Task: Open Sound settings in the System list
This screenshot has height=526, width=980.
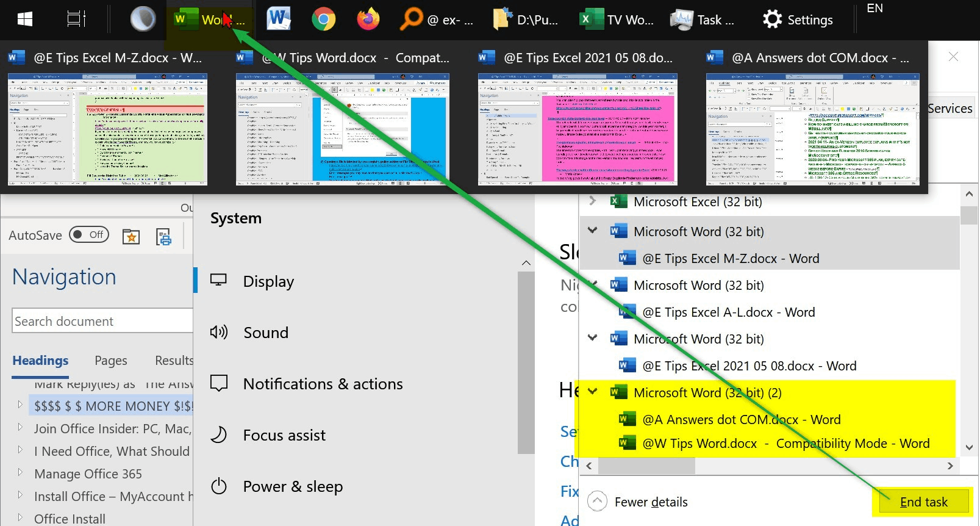Action: (266, 333)
